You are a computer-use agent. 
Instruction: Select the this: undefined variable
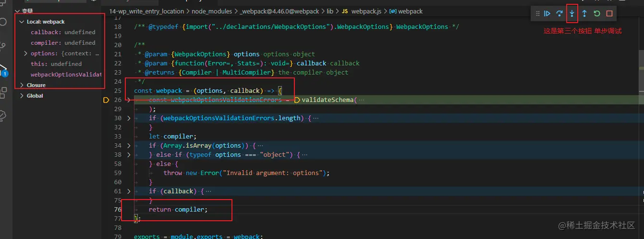coord(56,64)
